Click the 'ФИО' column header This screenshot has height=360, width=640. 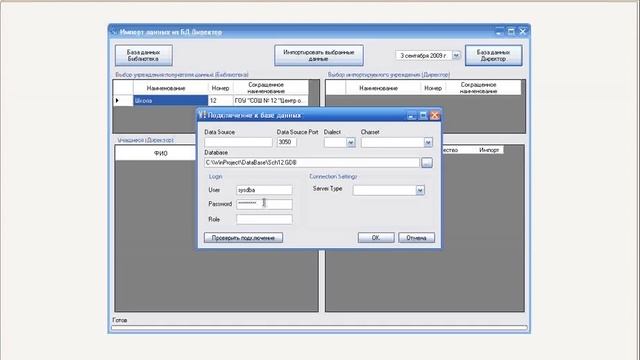coord(160,153)
